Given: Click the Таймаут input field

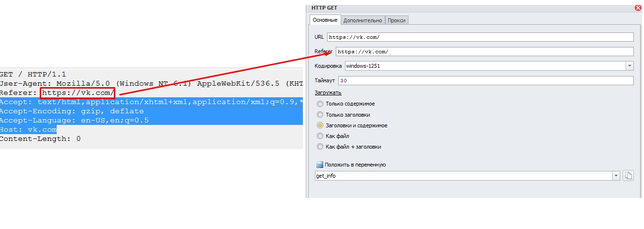Looking at the screenshot, I should pyautogui.click(x=486, y=81).
